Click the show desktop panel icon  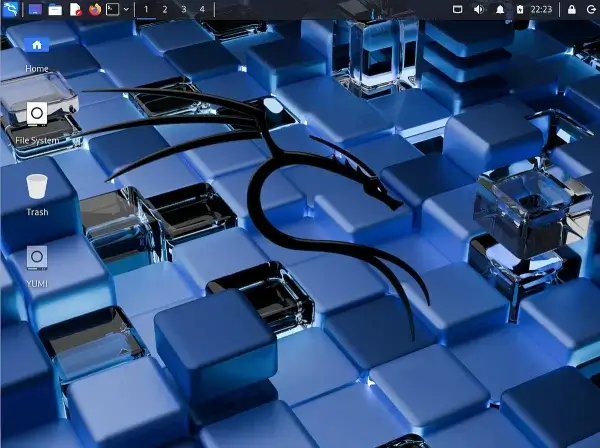pos(35,9)
